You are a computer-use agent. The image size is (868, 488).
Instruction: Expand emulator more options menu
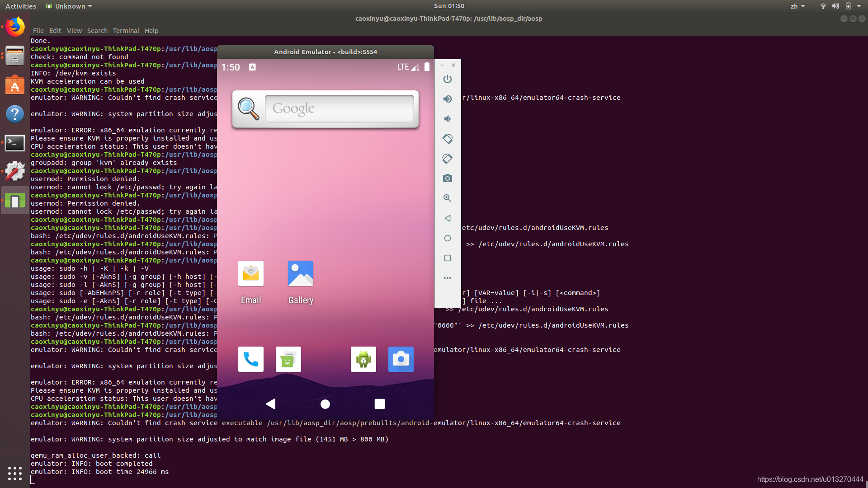click(448, 278)
